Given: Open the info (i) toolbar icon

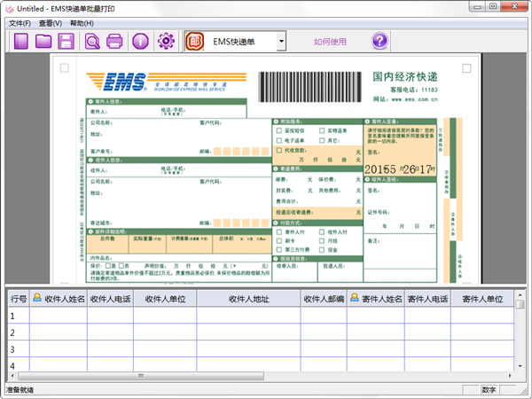Looking at the screenshot, I should pos(140,42).
